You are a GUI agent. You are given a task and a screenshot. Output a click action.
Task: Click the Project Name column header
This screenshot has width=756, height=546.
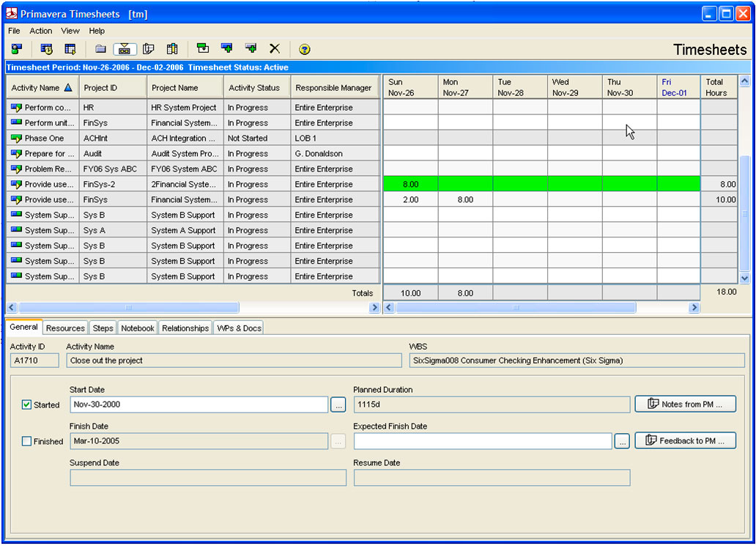tap(185, 88)
